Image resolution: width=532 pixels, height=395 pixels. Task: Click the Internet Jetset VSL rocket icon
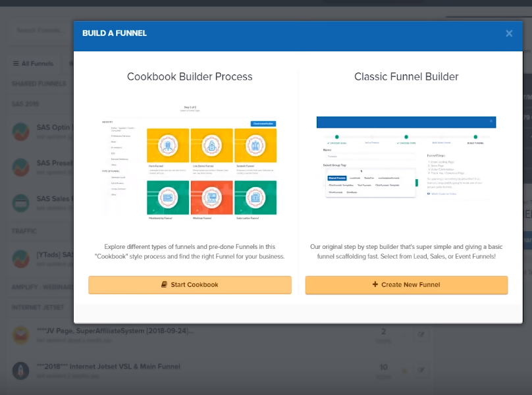tap(20, 371)
